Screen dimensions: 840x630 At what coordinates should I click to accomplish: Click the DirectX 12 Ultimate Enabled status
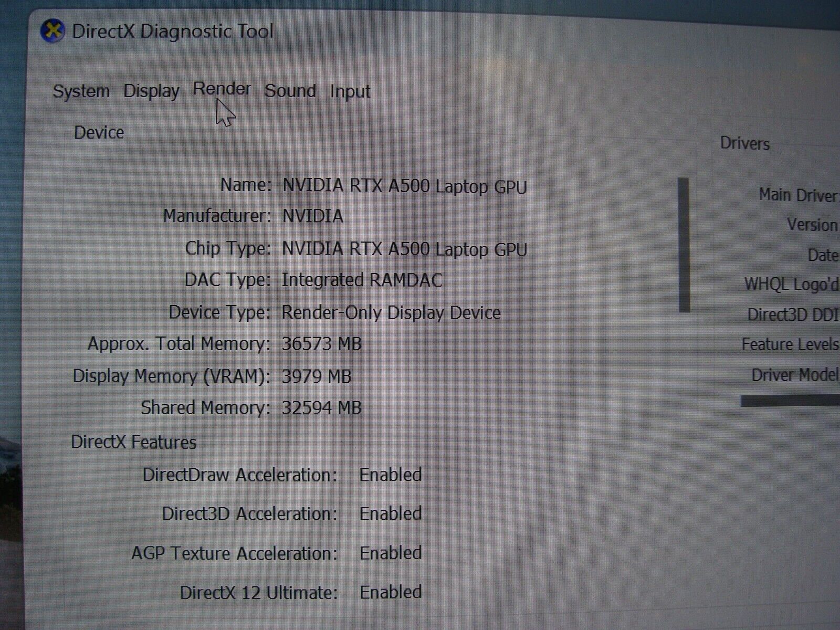pos(391,592)
